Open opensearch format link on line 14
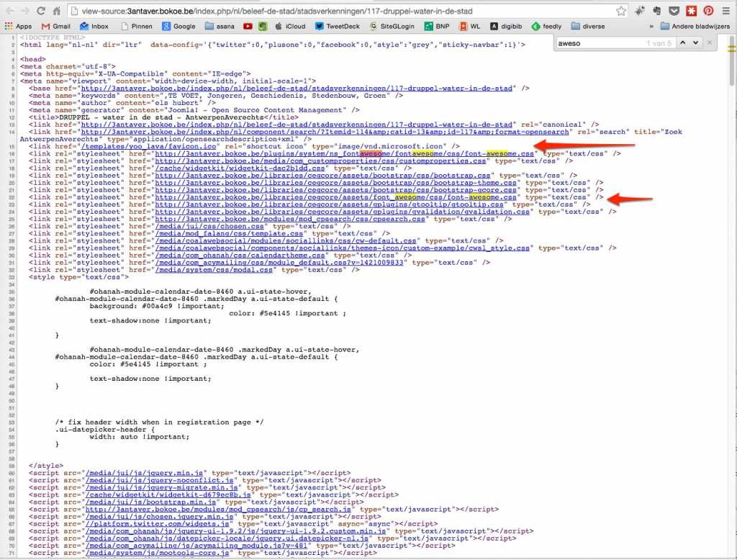 coord(325,132)
